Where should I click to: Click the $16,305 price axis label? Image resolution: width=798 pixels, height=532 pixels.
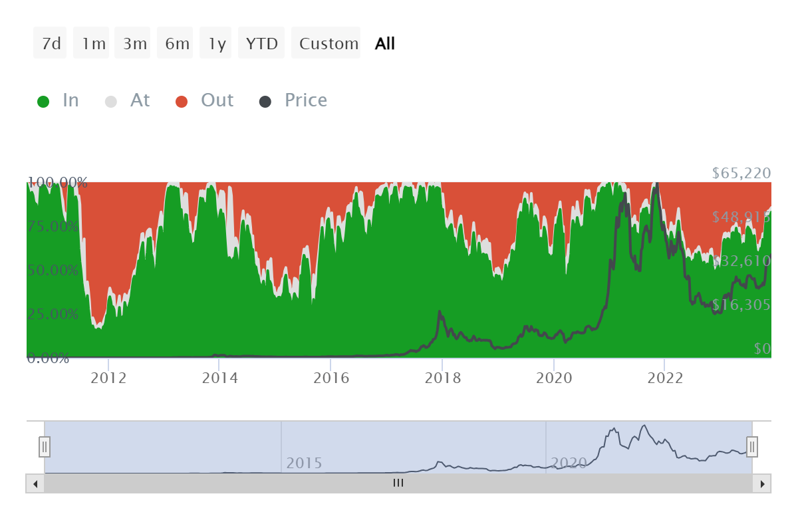[741, 305]
